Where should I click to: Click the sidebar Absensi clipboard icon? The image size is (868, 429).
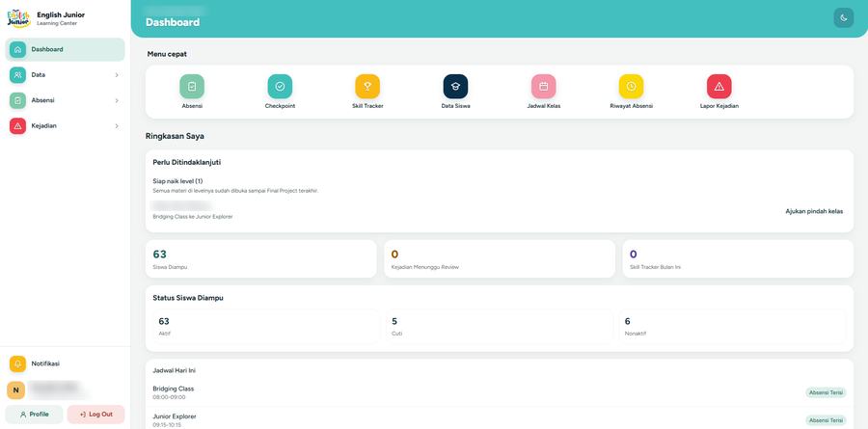tap(17, 100)
